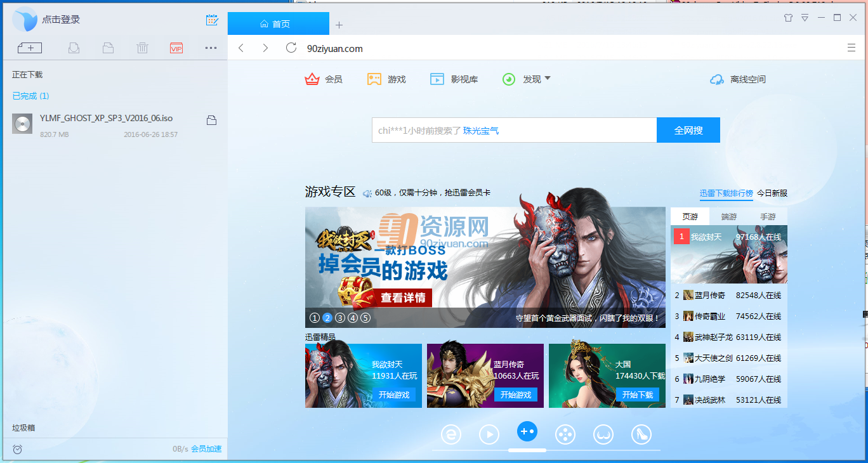Viewport: 868px width, 463px height.
Task: Click the IE browser icon in bottom dock
Action: [451, 434]
